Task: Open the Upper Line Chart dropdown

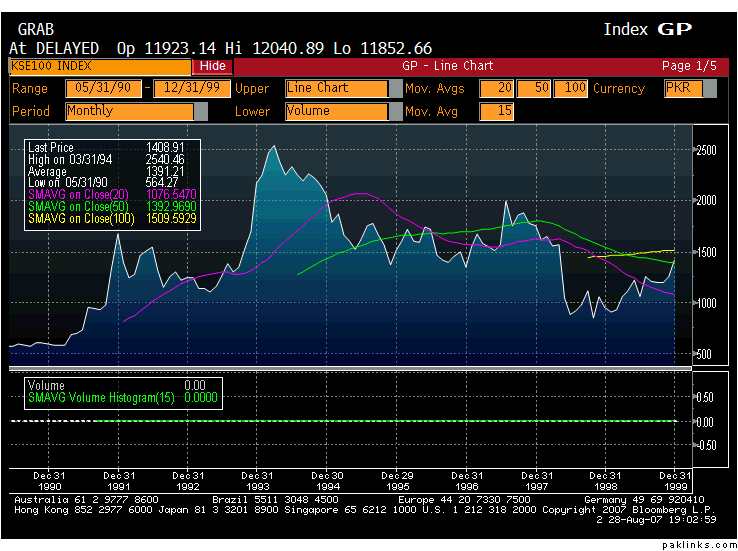Action: click(x=336, y=88)
